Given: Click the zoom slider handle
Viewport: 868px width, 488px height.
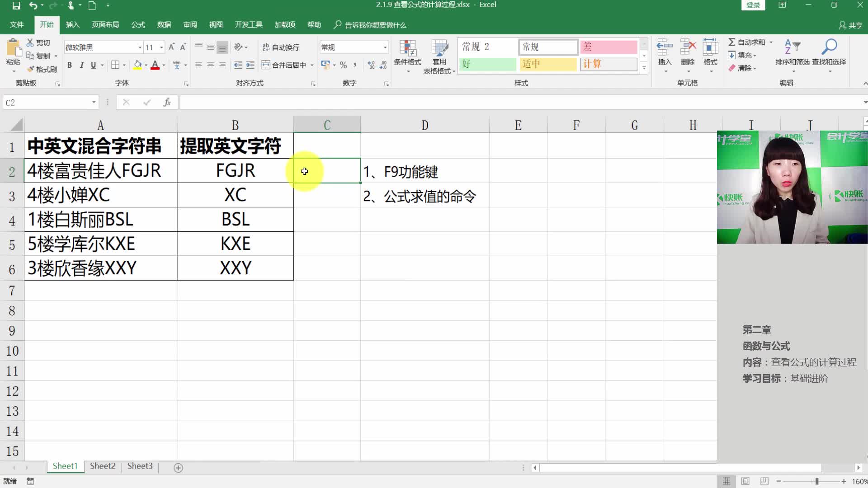Looking at the screenshot, I should 816,481.
